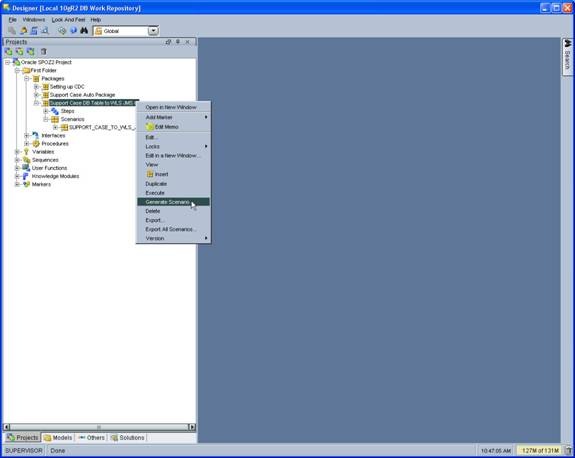The height and width of the screenshot is (458, 575).
Task: Open the Add Marker submenu
Action: (173, 117)
